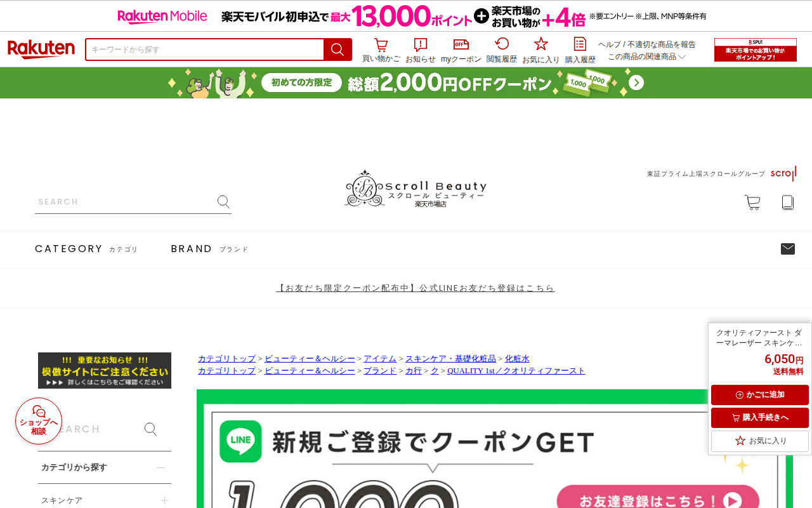Click the envelope mail icon
The height and width of the screenshot is (508, 812).
coord(788,249)
